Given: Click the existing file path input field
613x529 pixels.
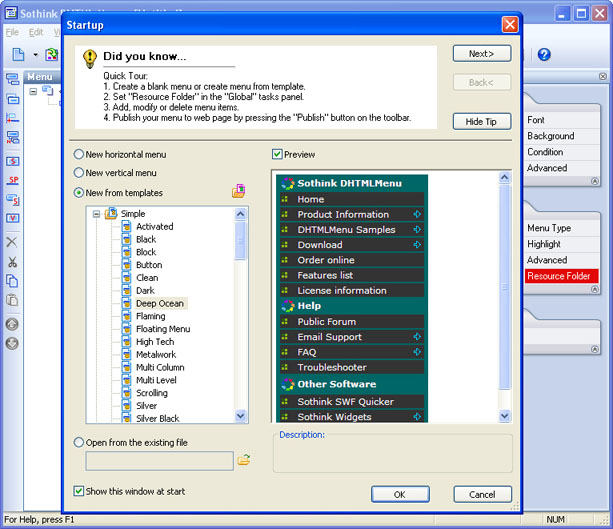Looking at the screenshot, I should (160, 461).
